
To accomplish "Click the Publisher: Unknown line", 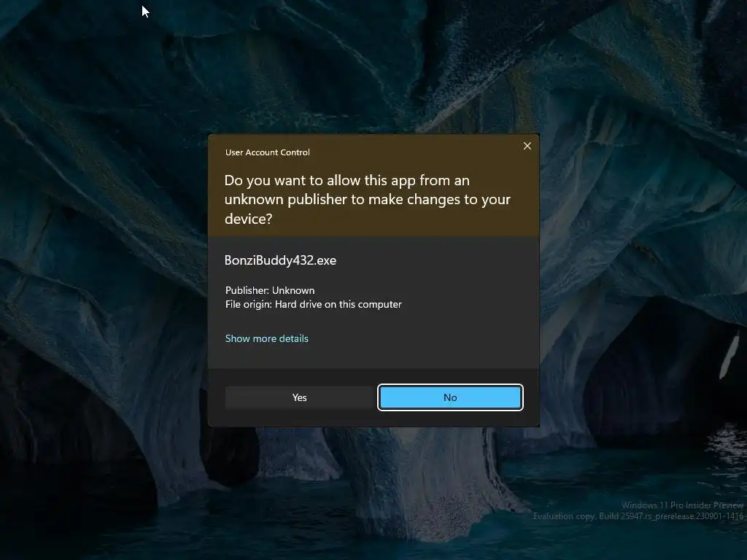I will (x=270, y=290).
